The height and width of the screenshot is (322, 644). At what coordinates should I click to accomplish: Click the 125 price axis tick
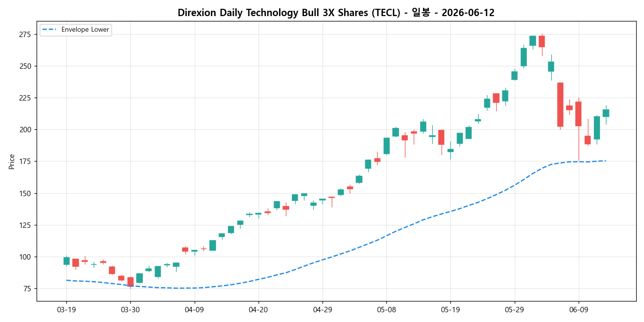25,225
